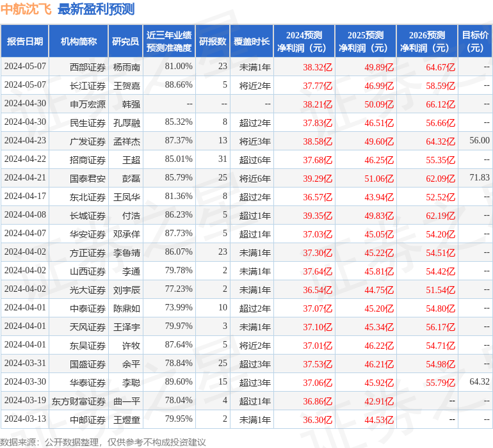The height and width of the screenshot is (448, 493).
Task: Click 2025 profit forecast 51.06亿
Action: (x=379, y=179)
